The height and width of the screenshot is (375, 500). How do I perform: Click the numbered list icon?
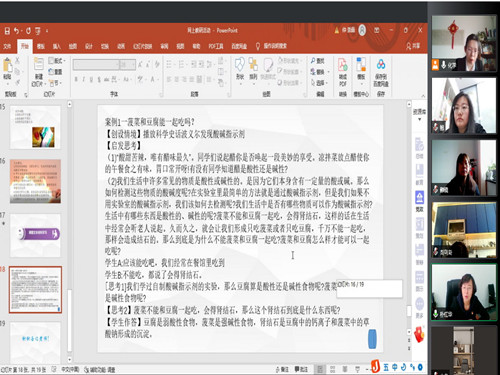click(183, 64)
